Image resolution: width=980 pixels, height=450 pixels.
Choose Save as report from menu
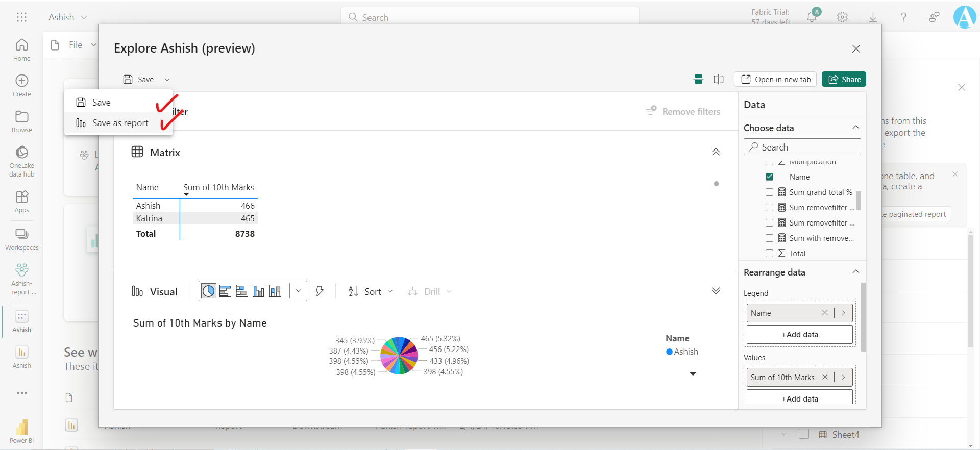(x=120, y=123)
